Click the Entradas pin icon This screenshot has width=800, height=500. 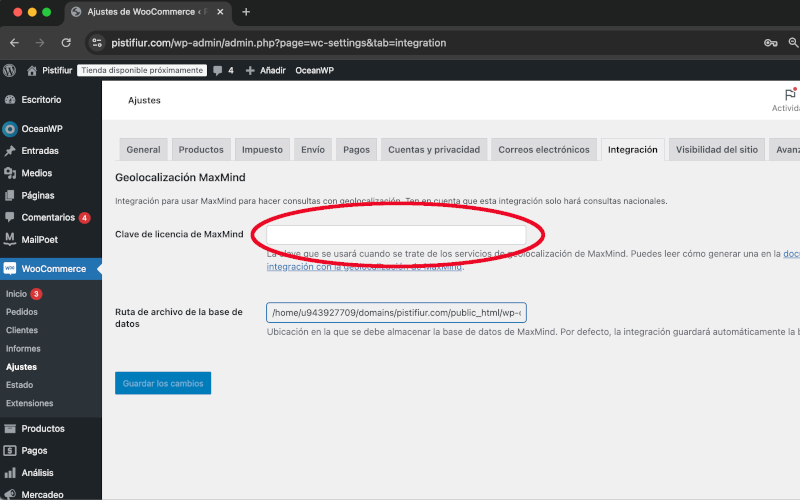pyautogui.click(x=10, y=151)
